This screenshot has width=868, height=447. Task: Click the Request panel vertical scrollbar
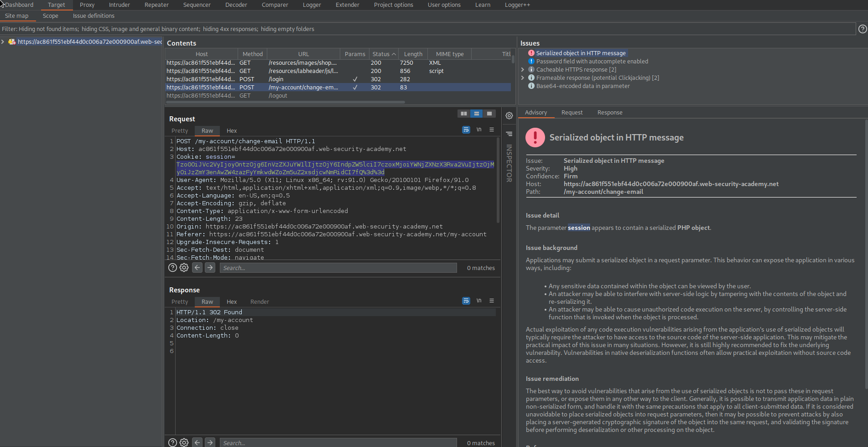[x=498, y=180]
